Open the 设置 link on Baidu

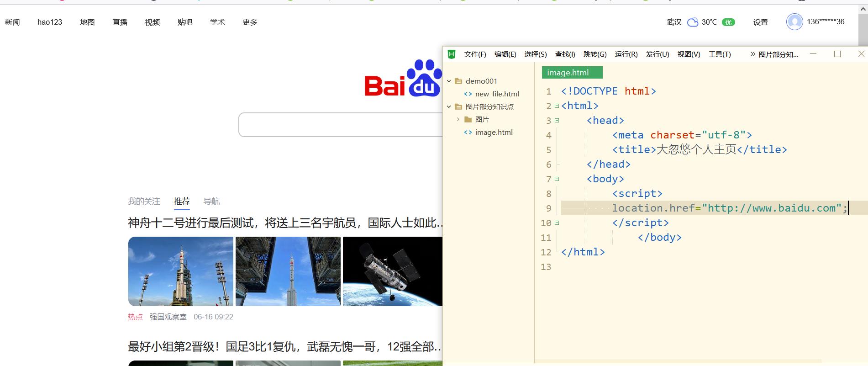[761, 22]
